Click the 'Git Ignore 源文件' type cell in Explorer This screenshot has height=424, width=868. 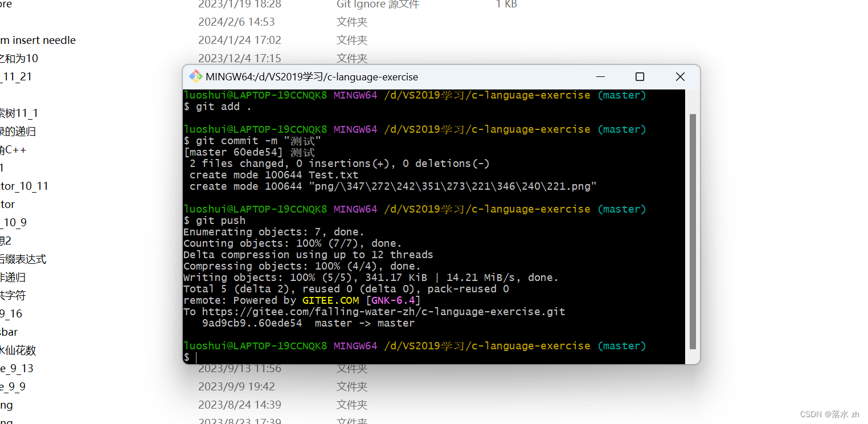click(x=378, y=4)
